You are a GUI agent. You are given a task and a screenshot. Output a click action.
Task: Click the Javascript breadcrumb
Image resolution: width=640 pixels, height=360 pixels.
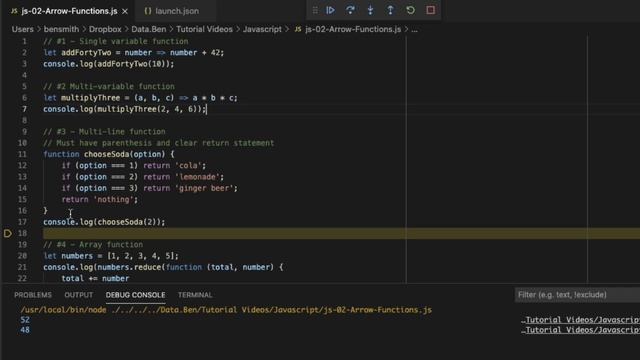pos(262,29)
